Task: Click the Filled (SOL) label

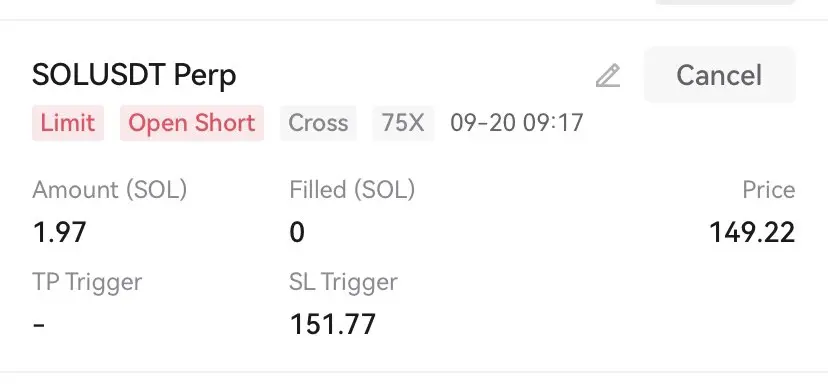Action: [x=352, y=190]
